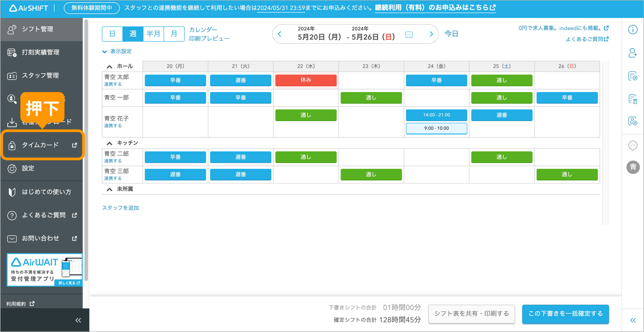Go to previous week arrow
Image resolution: width=644 pixels, height=332 pixels.
tap(280, 34)
